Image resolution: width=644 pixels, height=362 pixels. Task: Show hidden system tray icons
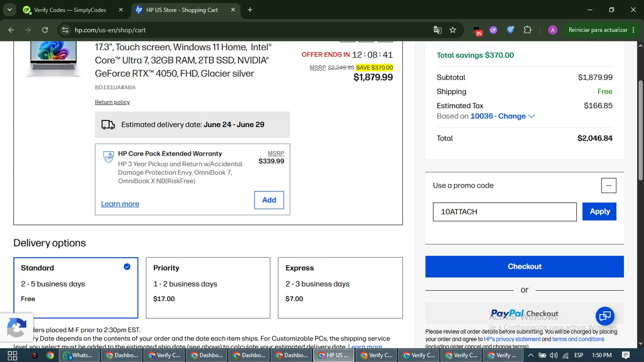(531, 356)
